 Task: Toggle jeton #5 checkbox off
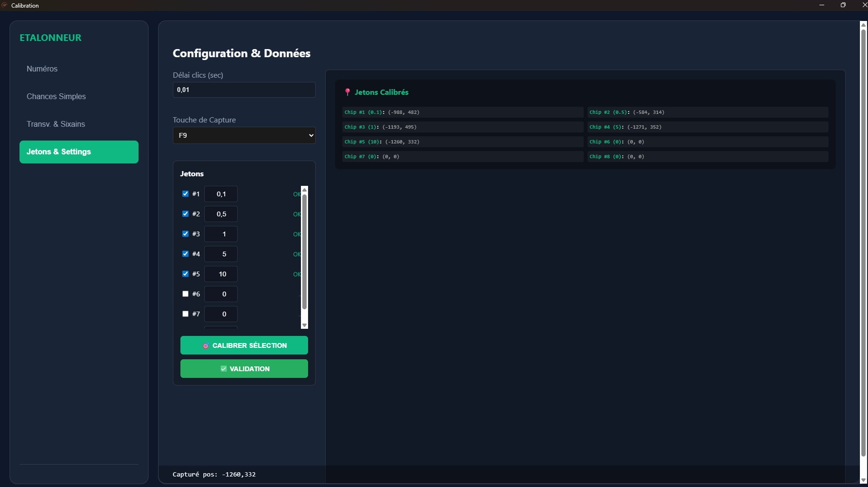(185, 274)
